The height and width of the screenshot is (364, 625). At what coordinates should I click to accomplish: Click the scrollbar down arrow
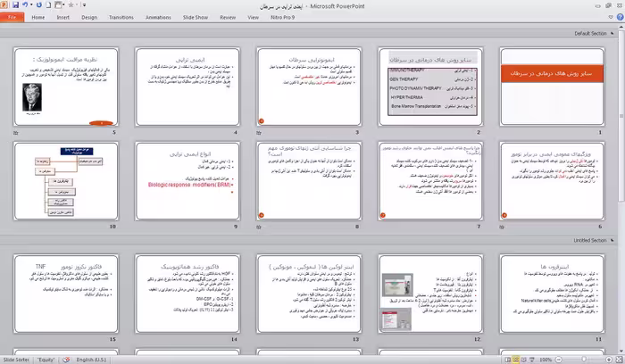(621, 352)
